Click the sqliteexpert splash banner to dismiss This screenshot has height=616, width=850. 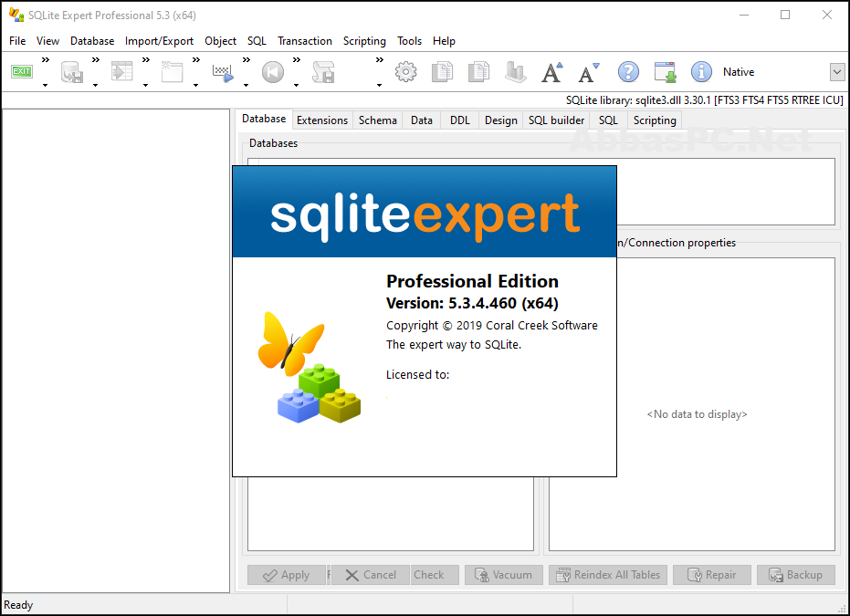[x=425, y=212]
